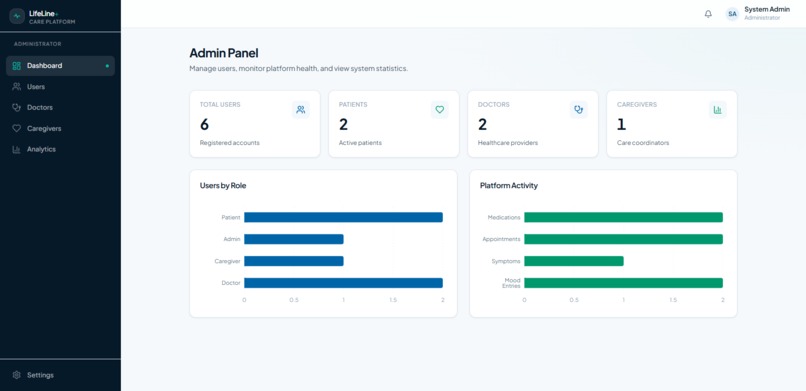Click the Doctors stethoscope icon in sidebar
806x391 pixels.
(16, 107)
